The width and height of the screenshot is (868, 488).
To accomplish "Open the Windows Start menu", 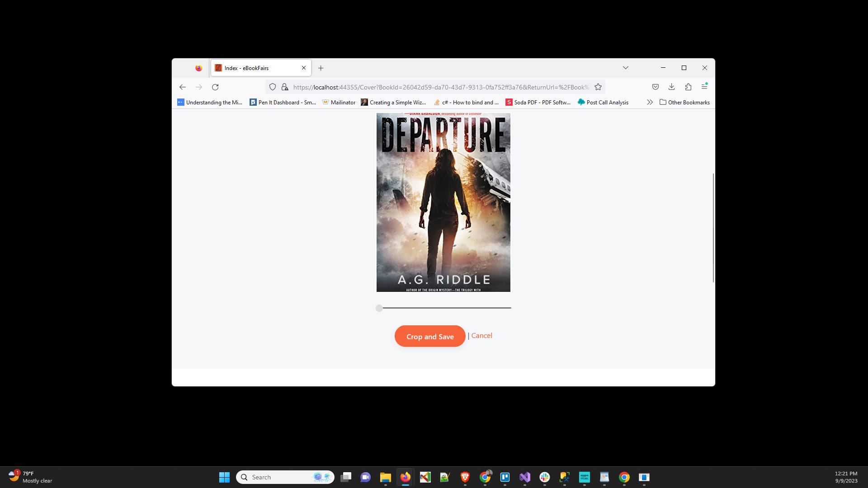I will pyautogui.click(x=224, y=477).
